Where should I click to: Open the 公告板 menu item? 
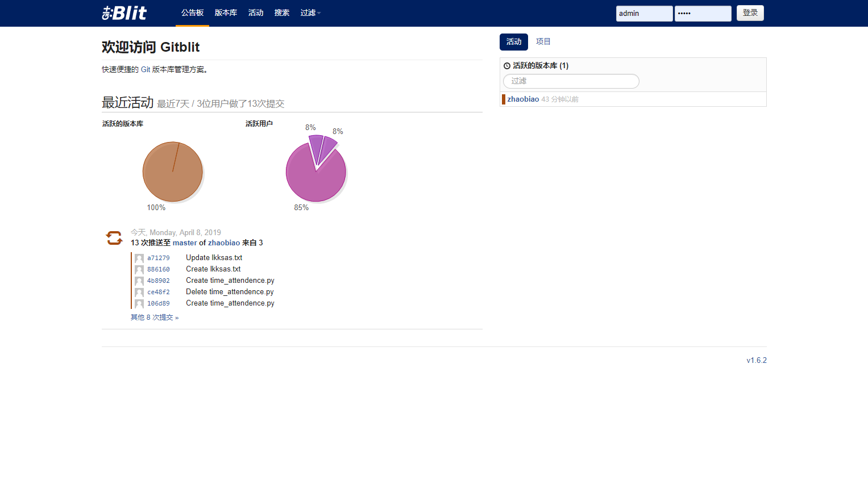[192, 13]
